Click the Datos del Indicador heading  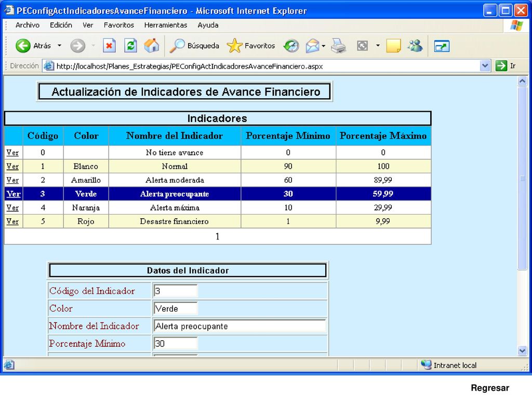coord(188,270)
